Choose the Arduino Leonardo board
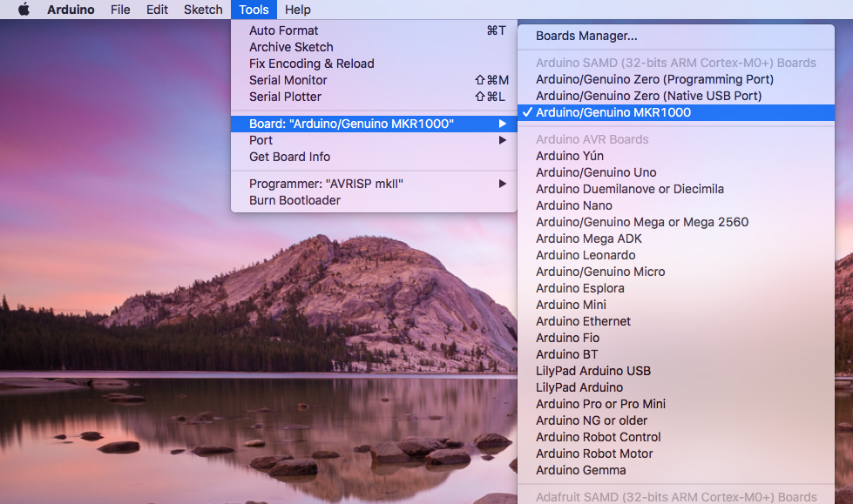Screen dimensions: 853x504 point(586,255)
